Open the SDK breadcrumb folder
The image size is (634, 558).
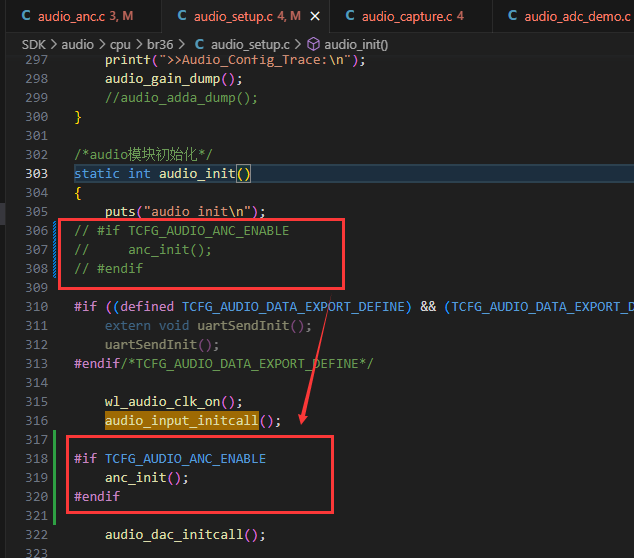(33, 44)
